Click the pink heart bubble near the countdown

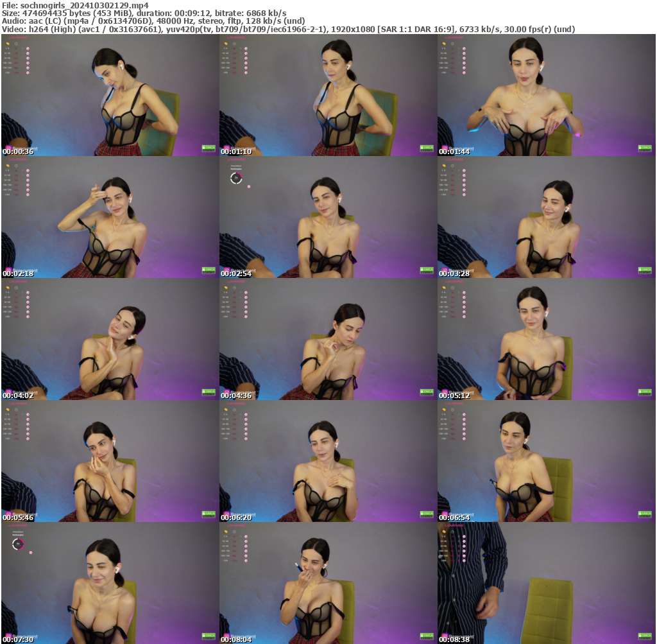pyautogui.click(x=249, y=186)
